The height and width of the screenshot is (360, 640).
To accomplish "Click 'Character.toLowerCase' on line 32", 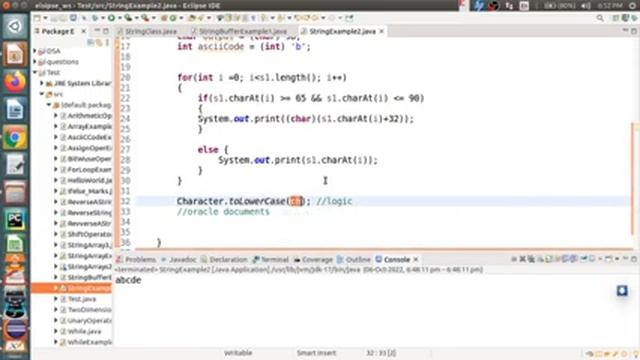I will (231, 201).
